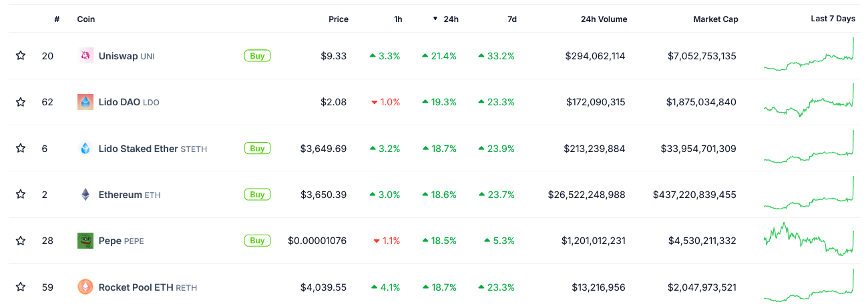Sort by the 24h column header
This screenshot has width=868, height=308.
pos(451,19)
